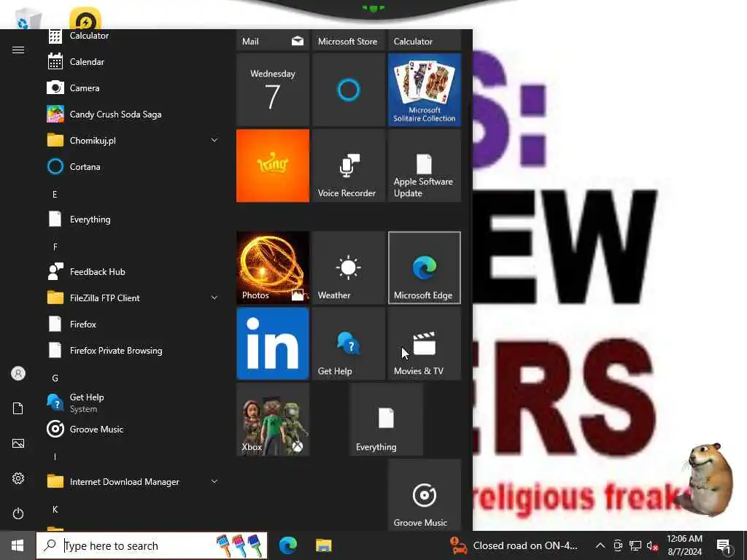Launch Camera from the app list
This screenshot has width=747, height=560.
pos(133,88)
